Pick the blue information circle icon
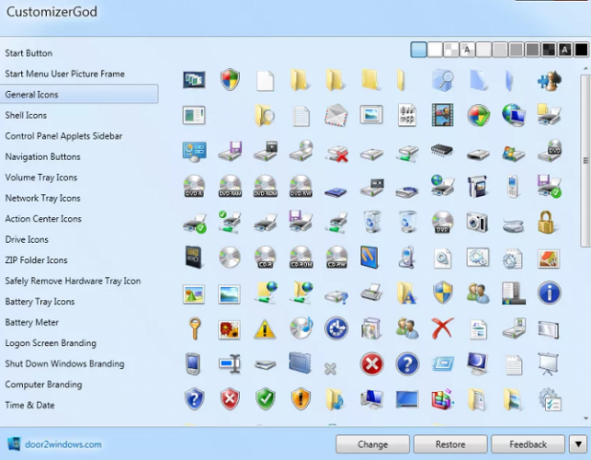This screenshot has width=591, height=460. click(550, 293)
